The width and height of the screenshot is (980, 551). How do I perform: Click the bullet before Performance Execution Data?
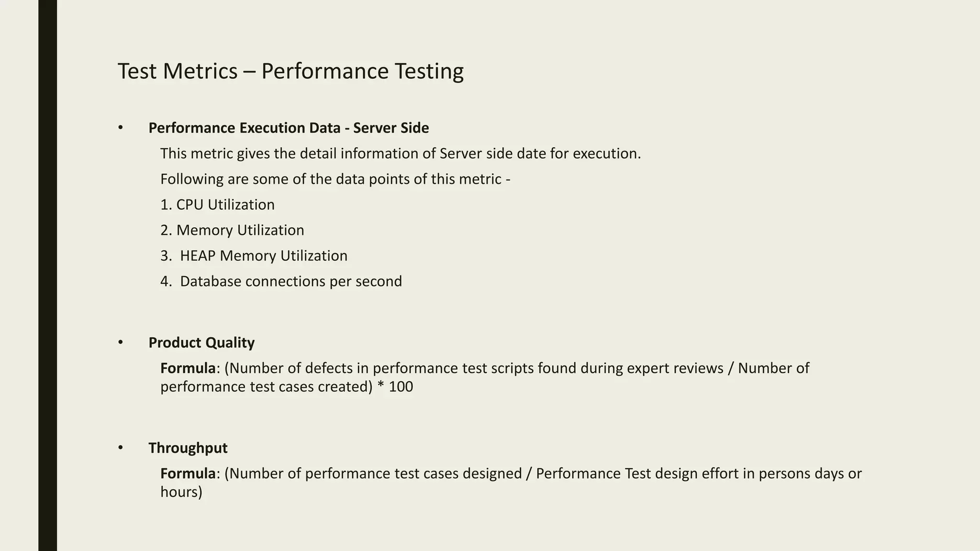pos(121,128)
